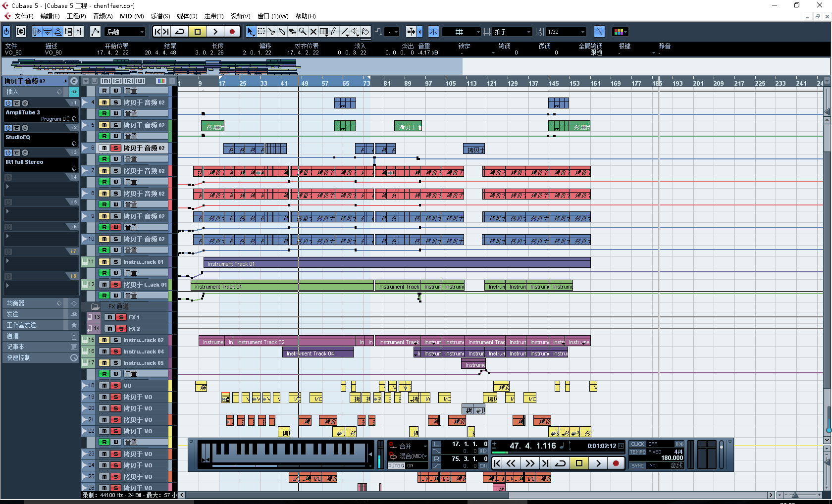Select the Split scissors tool
Viewport: 832px width, 504px height.
point(271,32)
